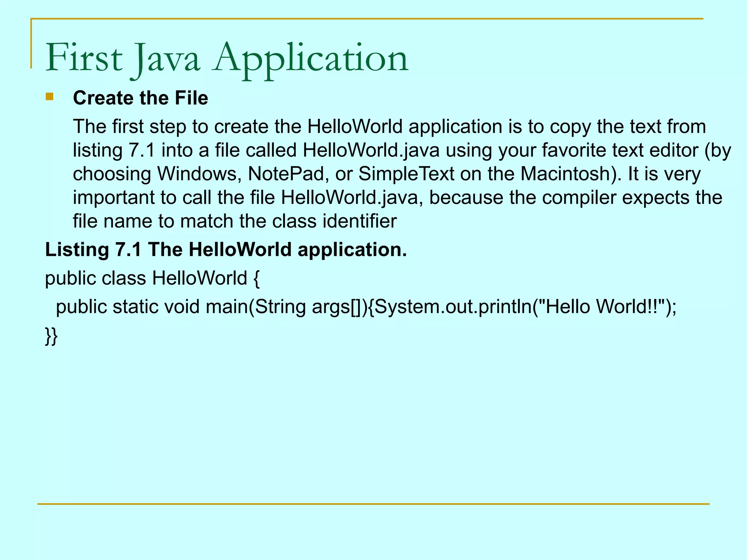Click the word HelloWorld in first paragraph line
Viewport: 747px width, 560px height.
pos(355,127)
